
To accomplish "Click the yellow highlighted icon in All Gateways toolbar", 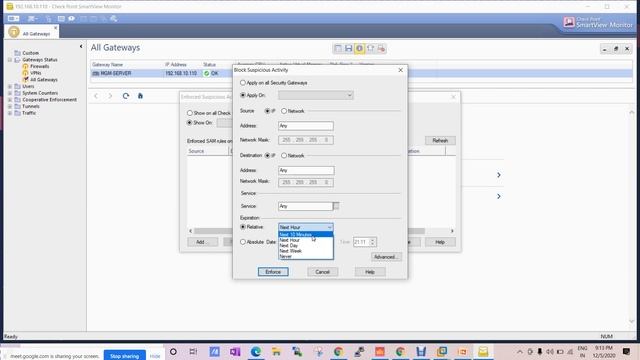I will tap(359, 49).
